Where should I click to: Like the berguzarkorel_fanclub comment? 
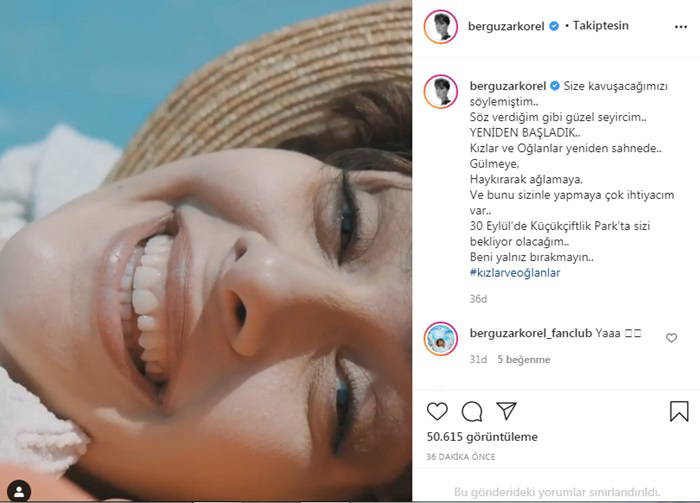[671, 338]
